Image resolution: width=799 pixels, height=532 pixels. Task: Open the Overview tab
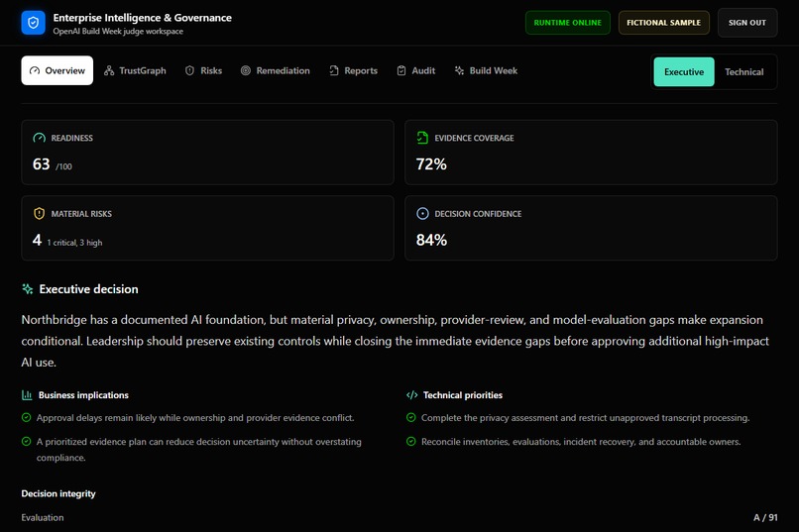point(57,70)
